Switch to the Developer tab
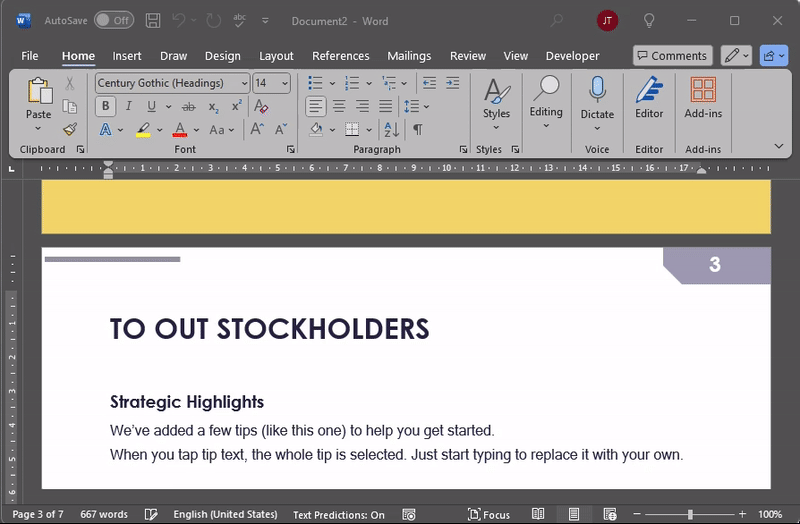The image size is (800, 524). pyautogui.click(x=572, y=56)
